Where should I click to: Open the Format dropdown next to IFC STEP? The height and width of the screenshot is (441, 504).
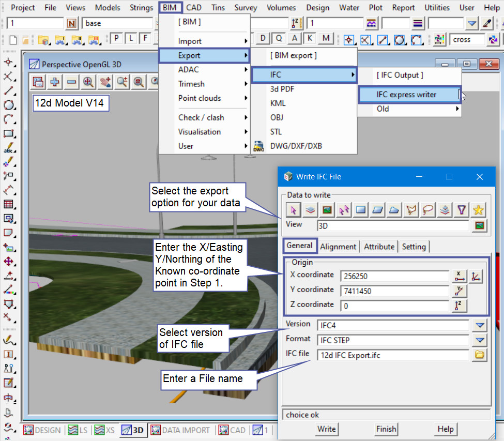coord(480,340)
